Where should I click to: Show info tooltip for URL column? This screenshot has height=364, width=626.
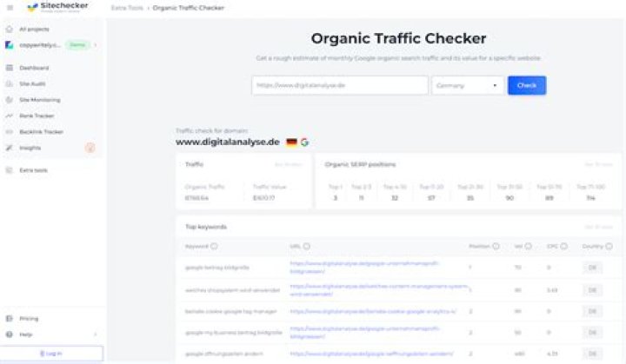click(307, 246)
